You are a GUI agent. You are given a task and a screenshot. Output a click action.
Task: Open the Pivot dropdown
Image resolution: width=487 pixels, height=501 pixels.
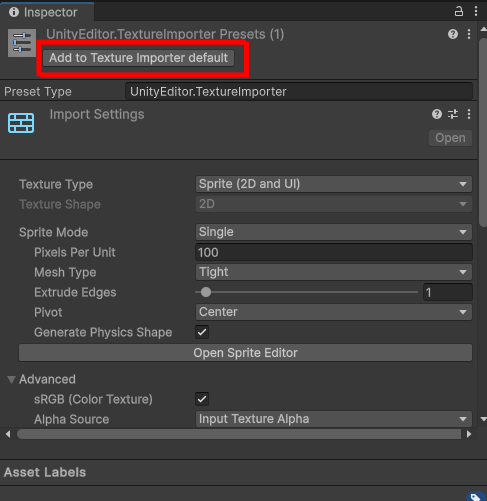tap(334, 312)
